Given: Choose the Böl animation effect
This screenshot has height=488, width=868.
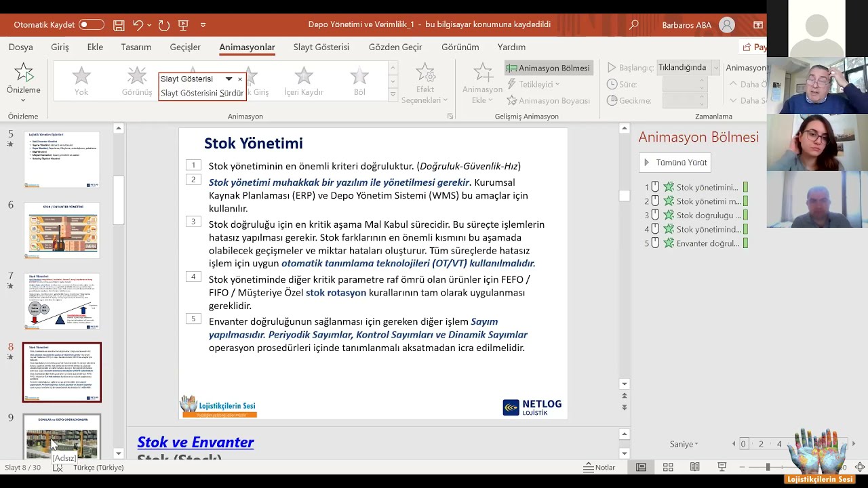Looking at the screenshot, I should point(359,81).
